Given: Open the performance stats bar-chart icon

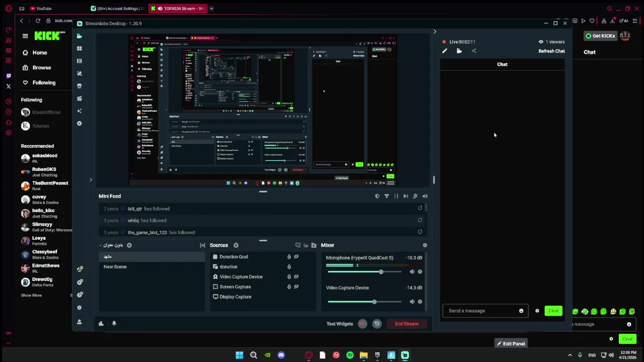Looking at the screenshot, I should tap(101, 324).
